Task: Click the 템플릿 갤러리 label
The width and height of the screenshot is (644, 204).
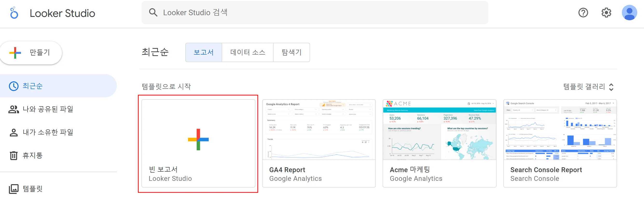Action: [x=584, y=87]
